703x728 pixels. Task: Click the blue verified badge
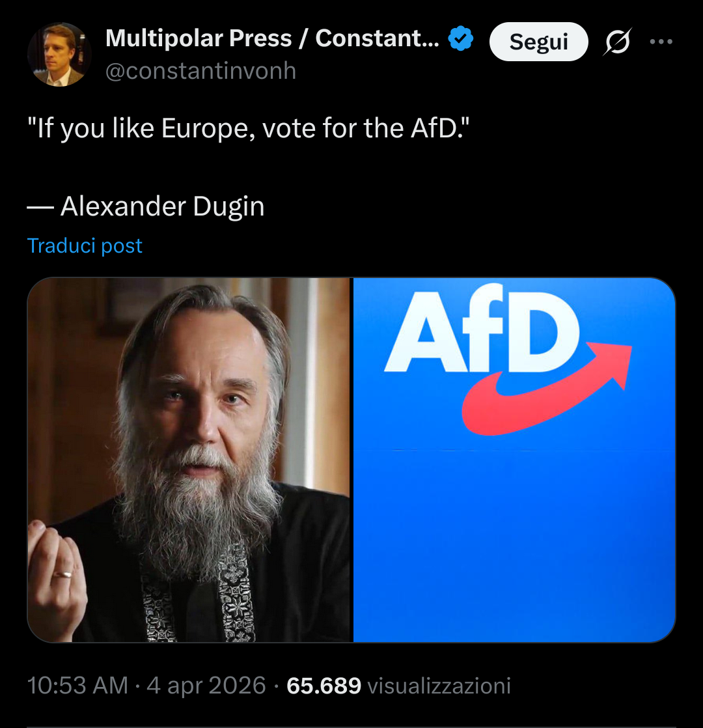pyautogui.click(x=461, y=40)
